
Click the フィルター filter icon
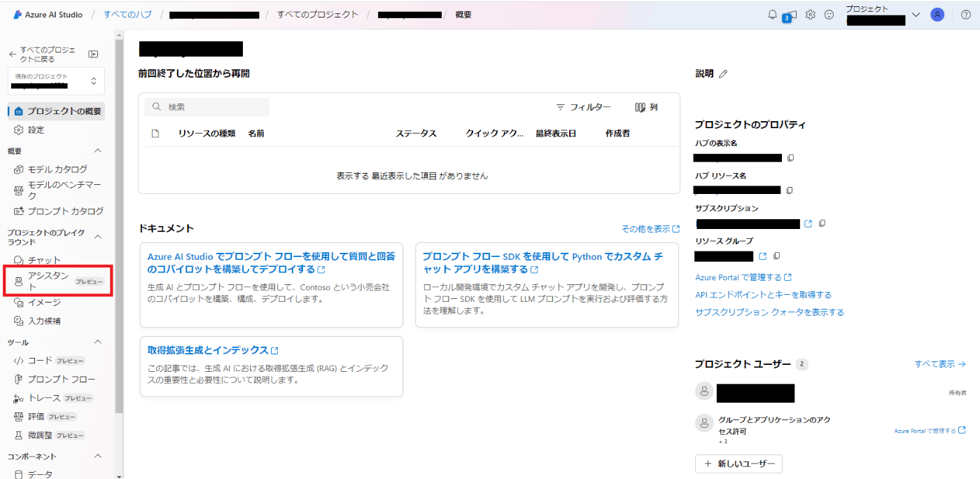click(560, 107)
